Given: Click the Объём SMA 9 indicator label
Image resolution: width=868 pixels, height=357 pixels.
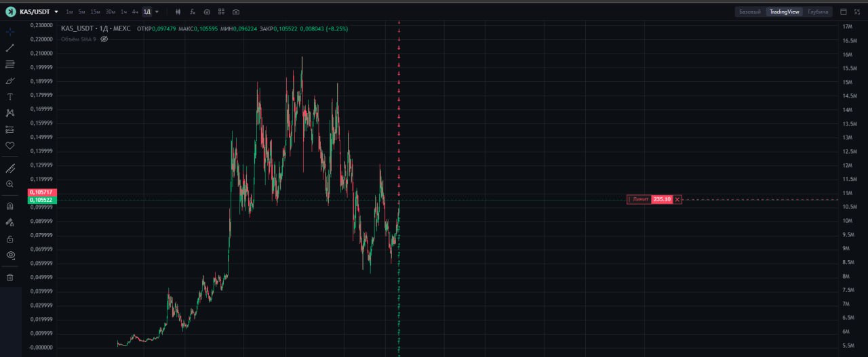Looking at the screenshot, I should coord(79,39).
